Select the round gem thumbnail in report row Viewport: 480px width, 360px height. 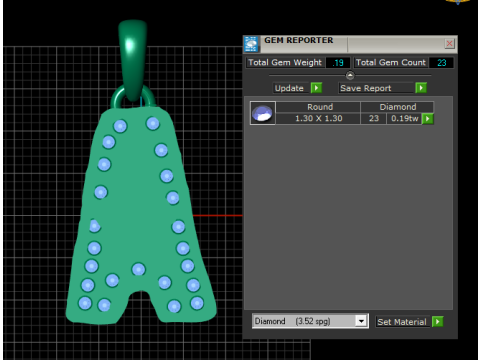pyautogui.click(x=263, y=113)
